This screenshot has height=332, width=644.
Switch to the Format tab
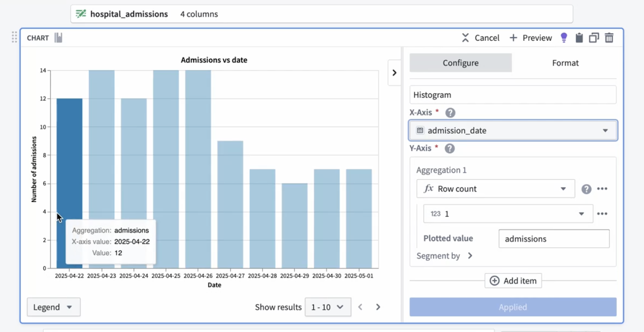tap(565, 63)
